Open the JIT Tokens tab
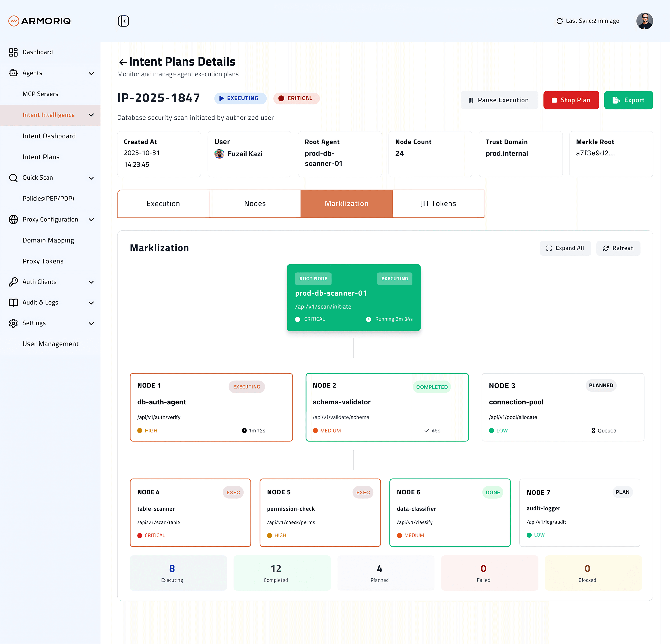The image size is (670, 644). [x=438, y=204]
